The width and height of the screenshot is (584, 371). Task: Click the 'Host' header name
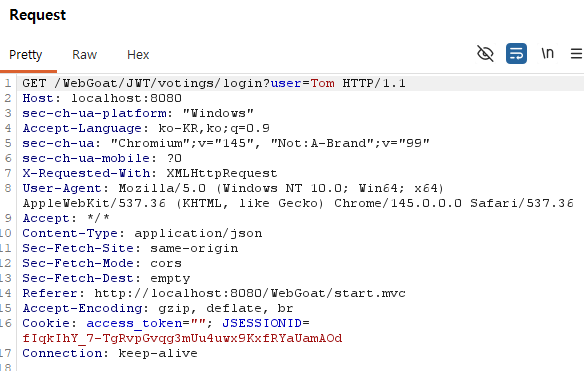38,98
